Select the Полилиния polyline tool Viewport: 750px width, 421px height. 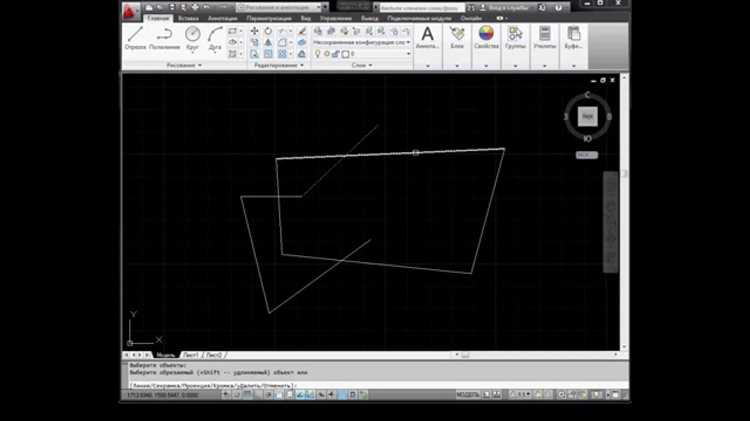coord(165,38)
